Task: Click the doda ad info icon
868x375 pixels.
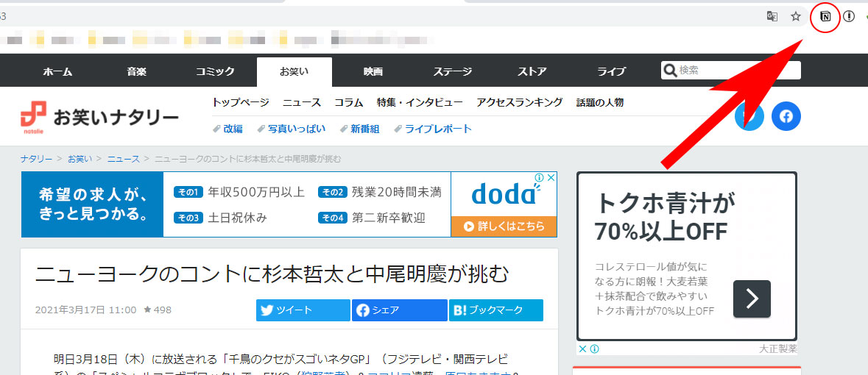Action: (x=539, y=178)
